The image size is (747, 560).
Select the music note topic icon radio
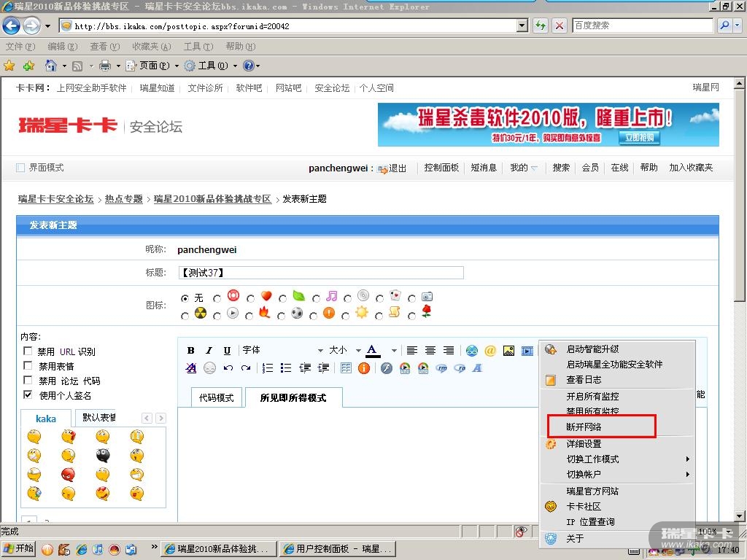pyautogui.click(x=316, y=298)
